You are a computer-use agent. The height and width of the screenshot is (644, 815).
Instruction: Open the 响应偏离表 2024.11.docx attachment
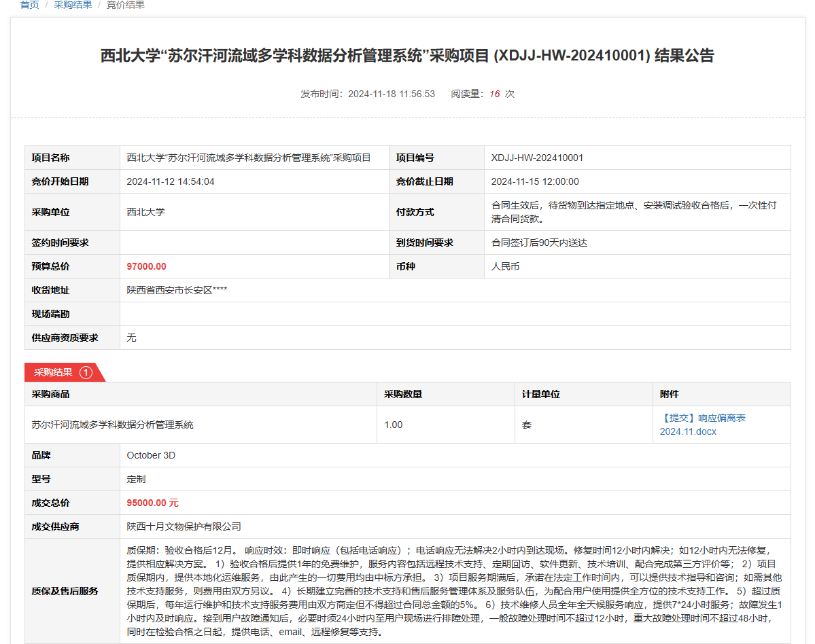click(702, 425)
